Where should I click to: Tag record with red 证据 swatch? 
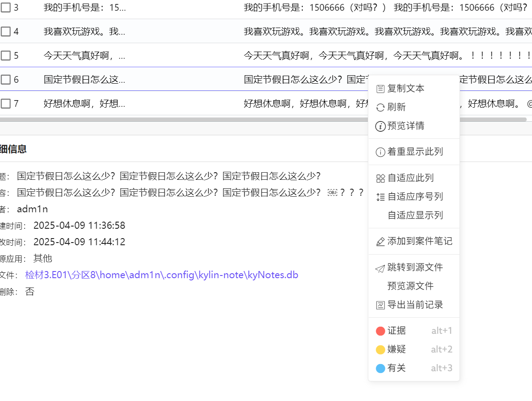380,331
